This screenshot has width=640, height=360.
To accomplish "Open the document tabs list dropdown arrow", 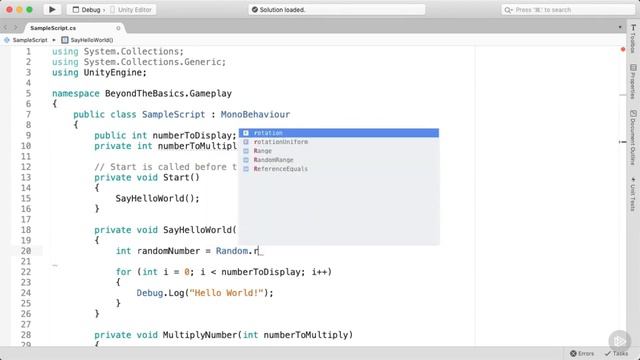I will [x=620, y=27].
